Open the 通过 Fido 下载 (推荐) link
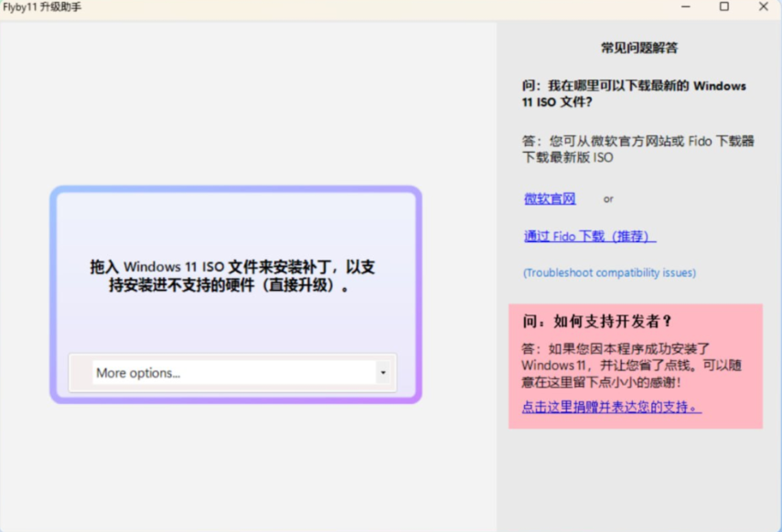This screenshot has height=532, width=782. pos(590,236)
